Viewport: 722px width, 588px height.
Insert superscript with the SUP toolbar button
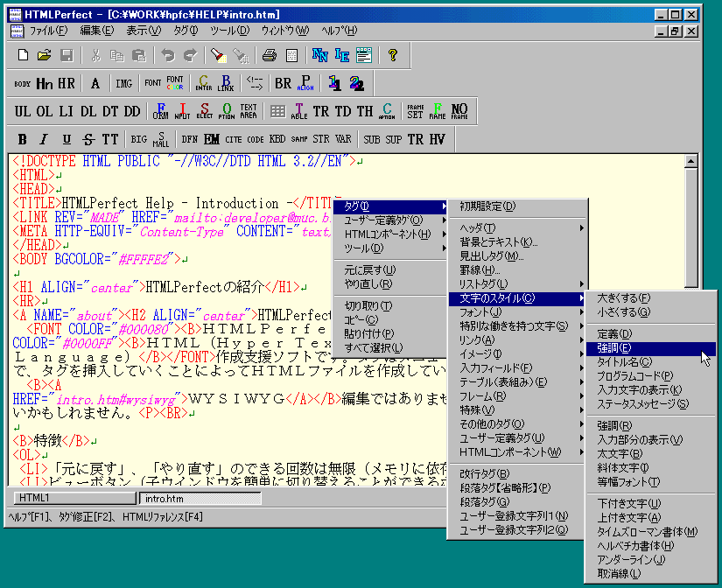coord(394,139)
